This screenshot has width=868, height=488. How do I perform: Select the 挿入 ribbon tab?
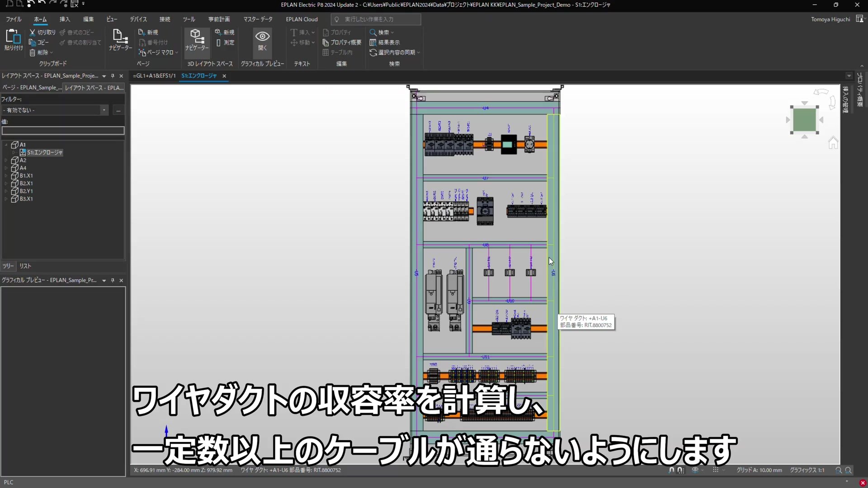(x=65, y=19)
